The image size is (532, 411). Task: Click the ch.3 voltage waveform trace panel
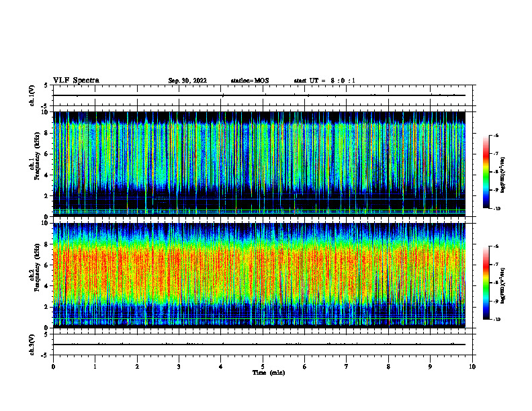pos(264,345)
